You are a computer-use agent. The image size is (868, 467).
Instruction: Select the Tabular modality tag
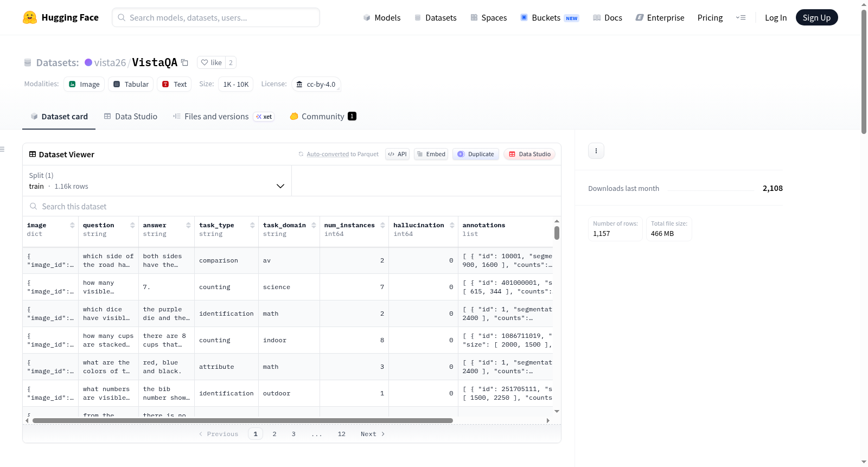click(x=131, y=84)
